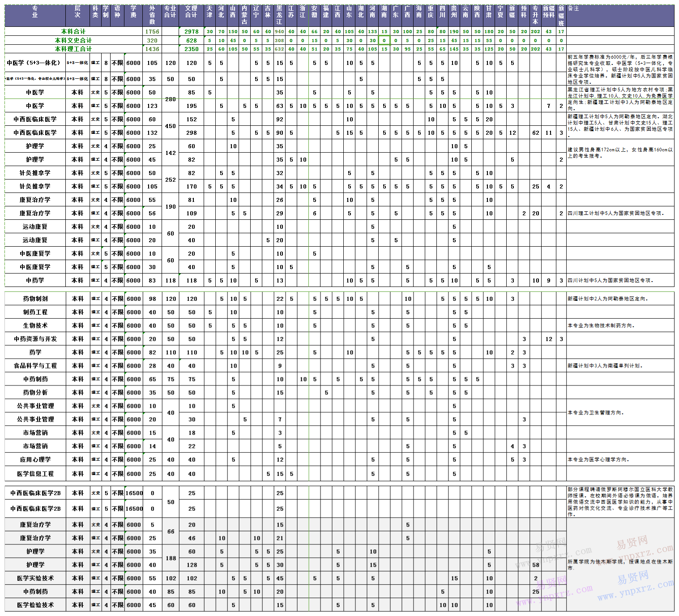
Task: Click the 内蒙古 column header
Action: pyautogui.click(x=244, y=16)
